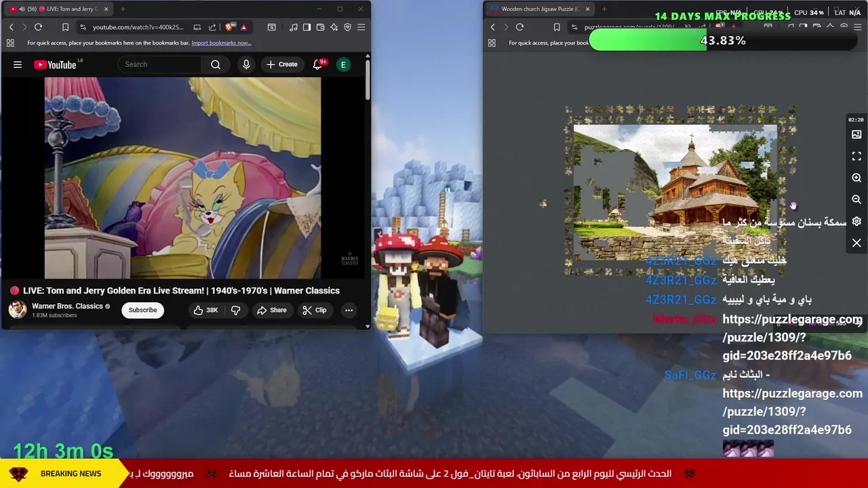This screenshot has width=868, height=488.
Task: Reload the YouTube page
Action: coord(39,27)
